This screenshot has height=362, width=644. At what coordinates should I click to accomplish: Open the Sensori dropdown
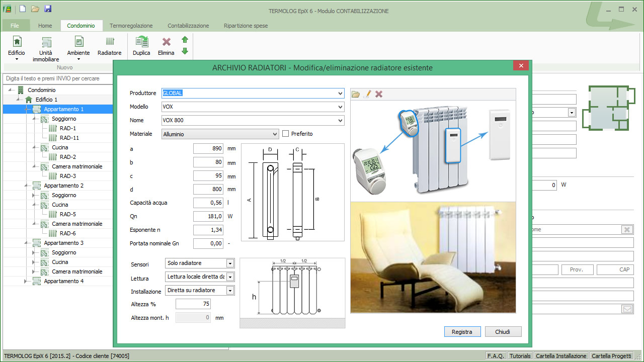point(230,263)
